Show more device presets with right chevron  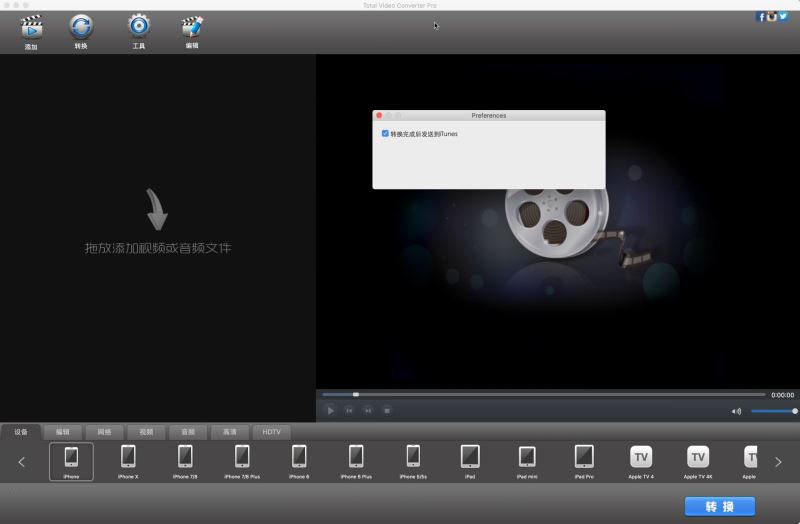click(778, 462)
